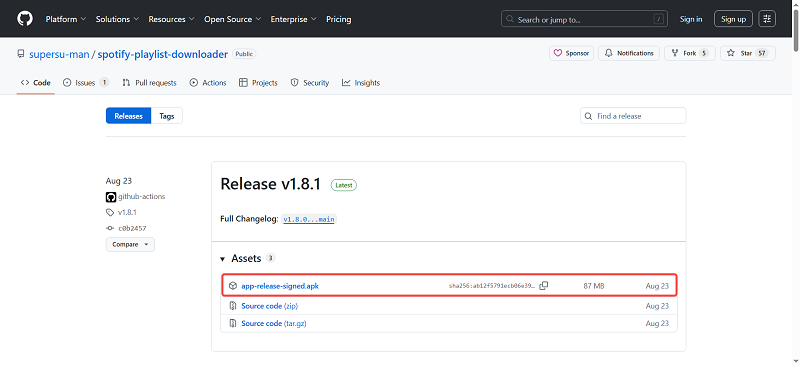This screenshot has width=800, height=366.
Task: Click Sign in
Action: point(691,19)
